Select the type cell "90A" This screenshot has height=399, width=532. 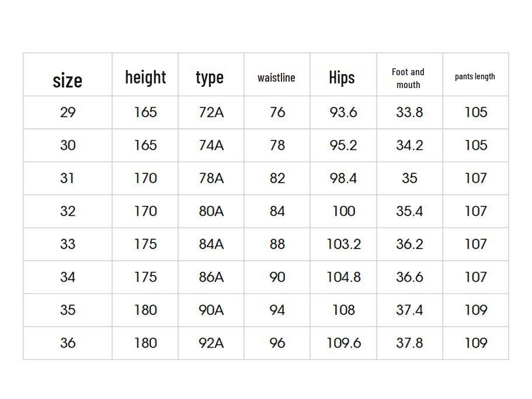[211, 310]
